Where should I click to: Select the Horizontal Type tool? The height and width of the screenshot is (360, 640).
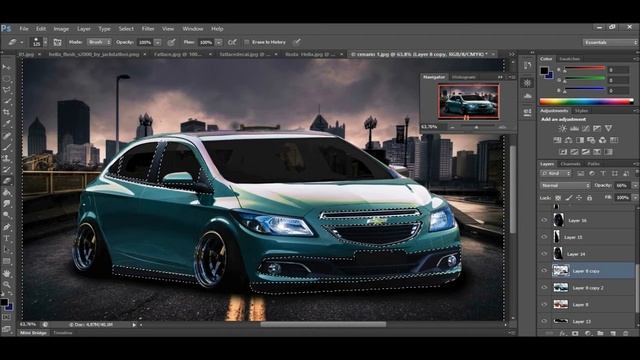pos(7,238)
